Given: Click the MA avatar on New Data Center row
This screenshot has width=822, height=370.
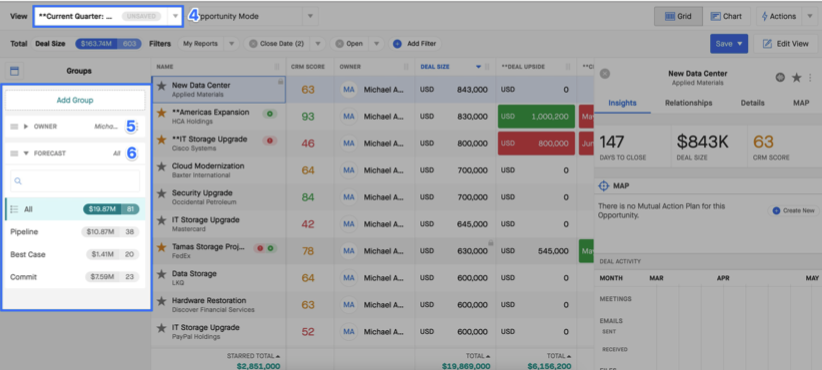Looking at the screenshot, I should 349,90.
